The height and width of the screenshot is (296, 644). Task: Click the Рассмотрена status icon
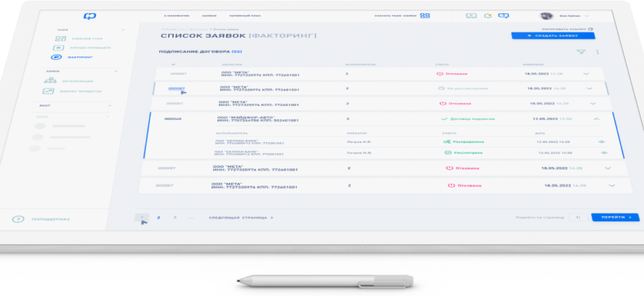(448, 152)
